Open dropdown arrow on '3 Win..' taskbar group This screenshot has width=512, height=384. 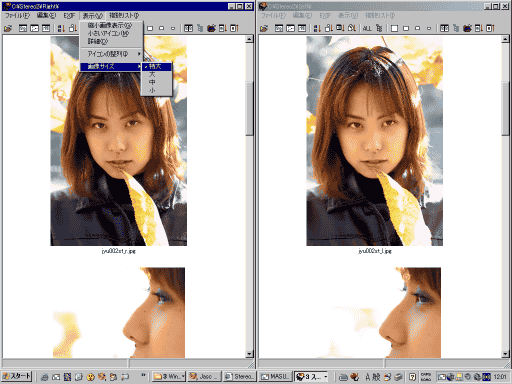(x=183, y=377)
